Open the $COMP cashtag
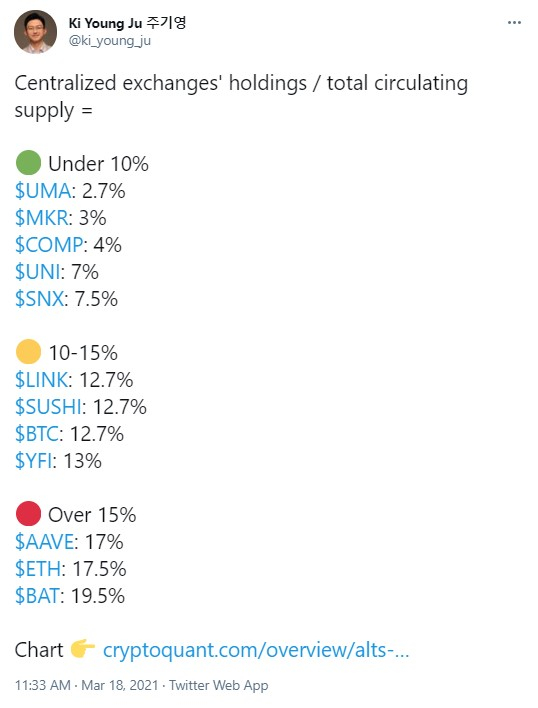The image size is (538, 708). pyautogui.click(x=49, y=245)
